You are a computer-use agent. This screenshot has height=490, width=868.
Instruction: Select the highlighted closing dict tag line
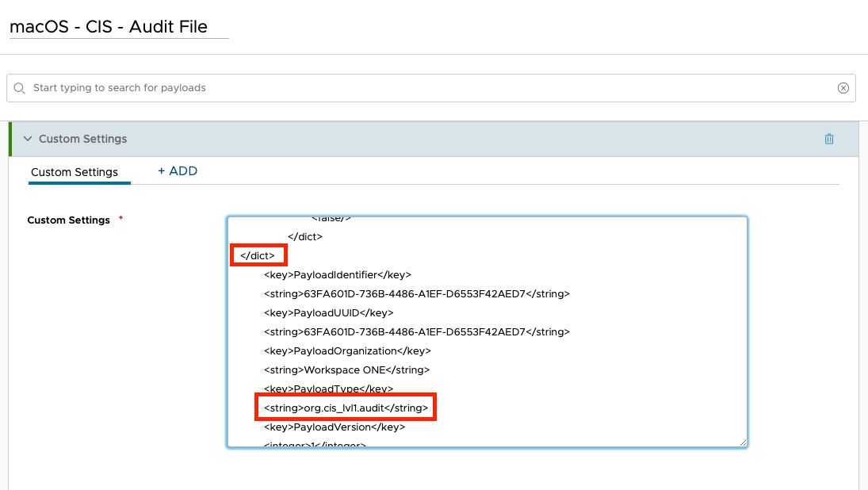coord(258,255)
